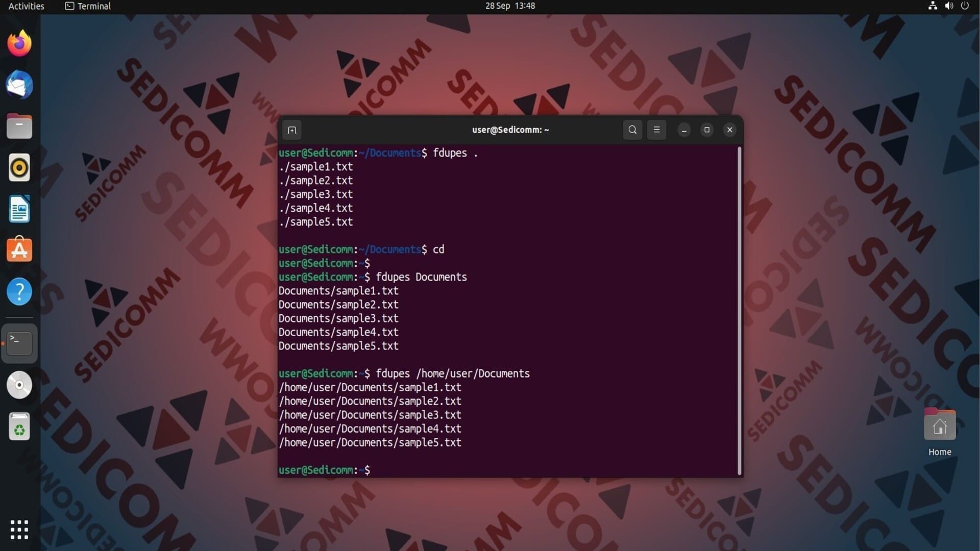980x551 pixels.
Task: Open the disc drive icon in dock
Action: click(19, 385)
